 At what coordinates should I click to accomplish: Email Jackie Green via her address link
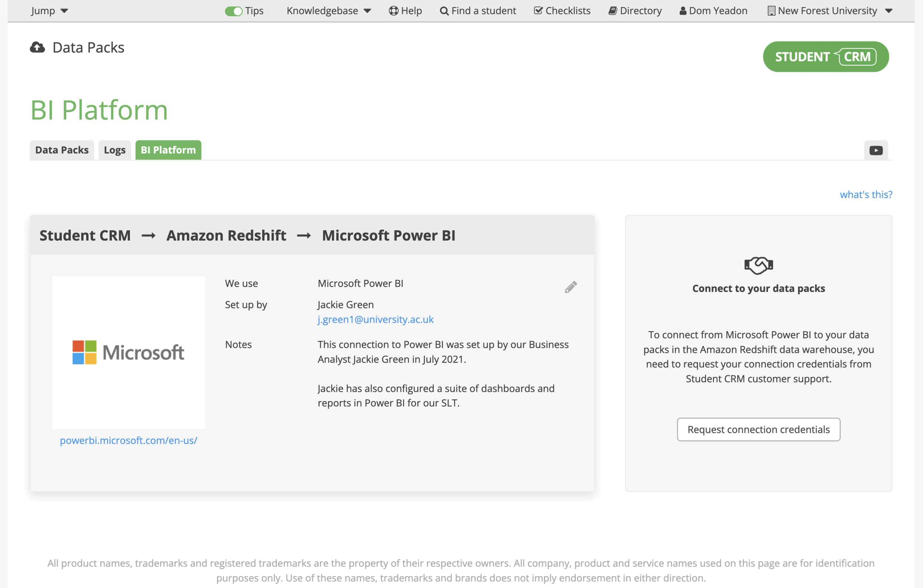375,319
